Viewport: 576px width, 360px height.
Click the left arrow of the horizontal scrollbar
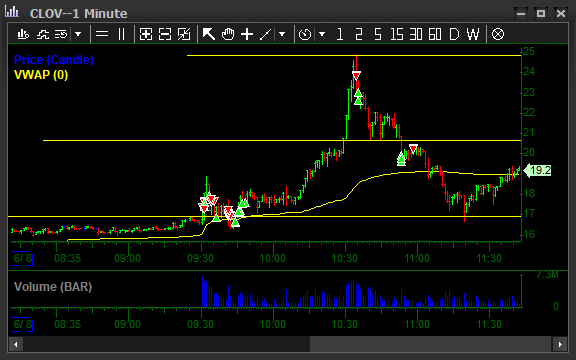[15, 344]
